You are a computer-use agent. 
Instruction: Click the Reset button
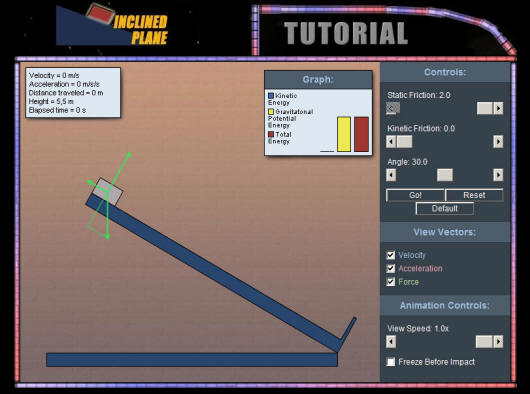(474, 195)
